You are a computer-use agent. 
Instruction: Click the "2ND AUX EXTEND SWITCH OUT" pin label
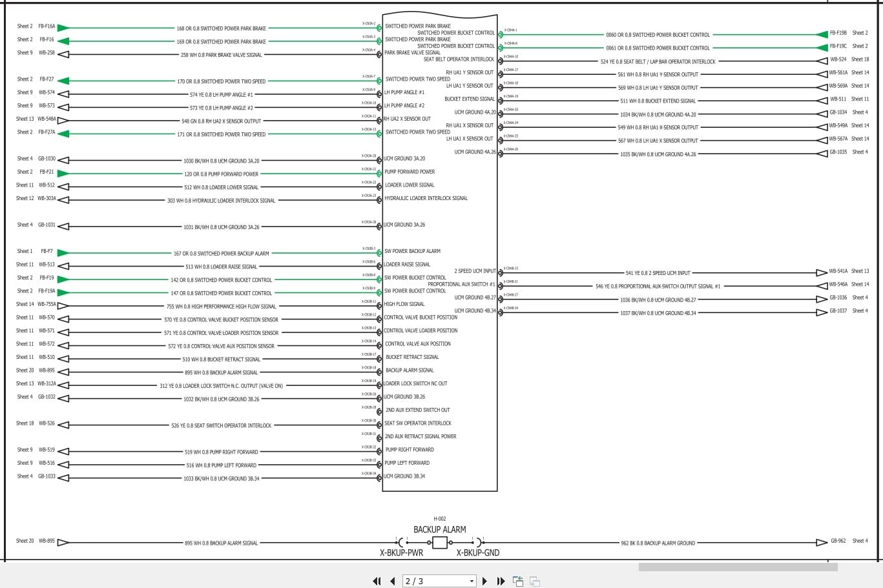pos(418,411)
